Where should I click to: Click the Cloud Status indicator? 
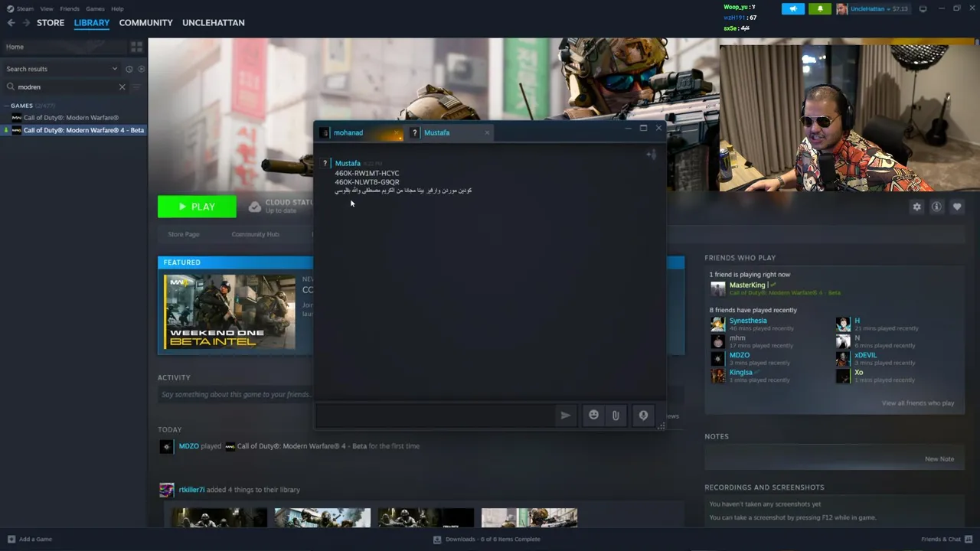[x=280, y=206]
